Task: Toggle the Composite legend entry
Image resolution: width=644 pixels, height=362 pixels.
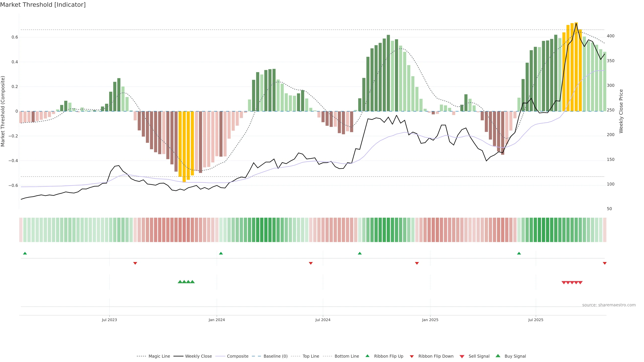Action: [x=237, y=356]
